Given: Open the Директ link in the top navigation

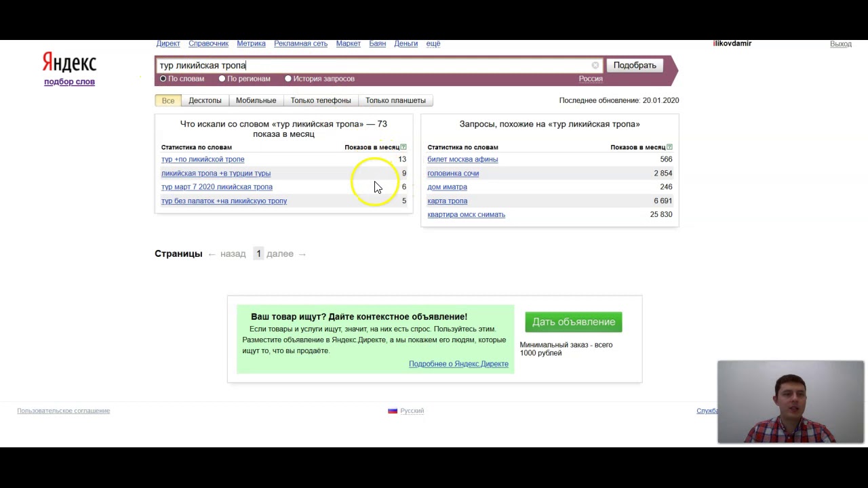Looking at the screenshot, I should click(168, 43).
